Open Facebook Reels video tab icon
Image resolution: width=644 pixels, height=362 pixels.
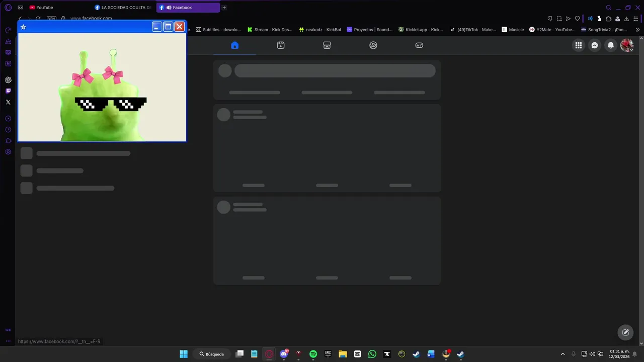(281, 45)
